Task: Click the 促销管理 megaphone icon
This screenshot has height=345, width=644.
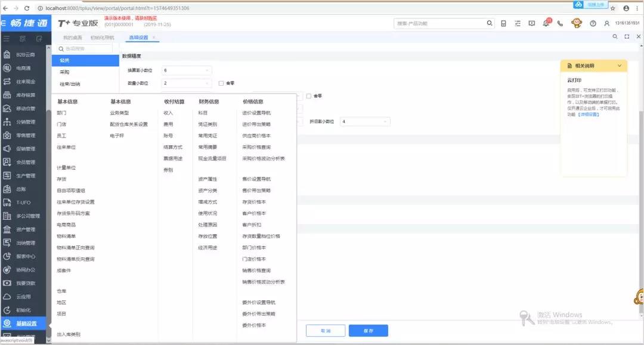Action: point(7,148)
